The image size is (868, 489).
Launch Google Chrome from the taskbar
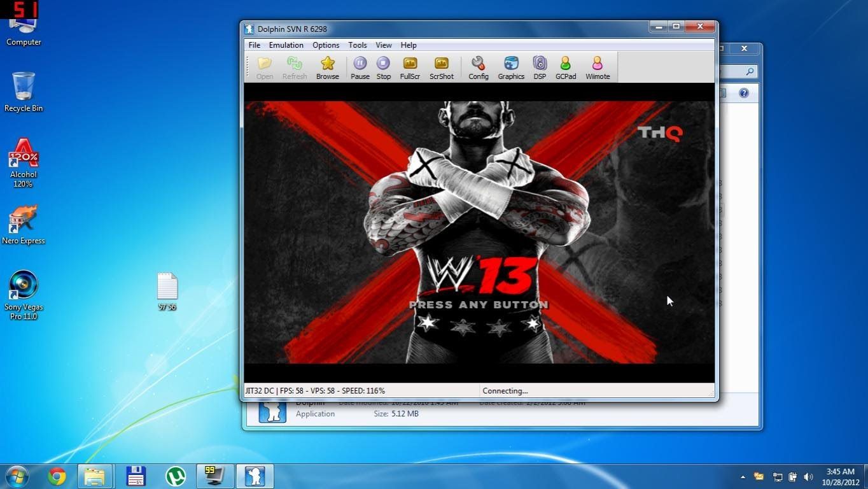tap(57, 476)
